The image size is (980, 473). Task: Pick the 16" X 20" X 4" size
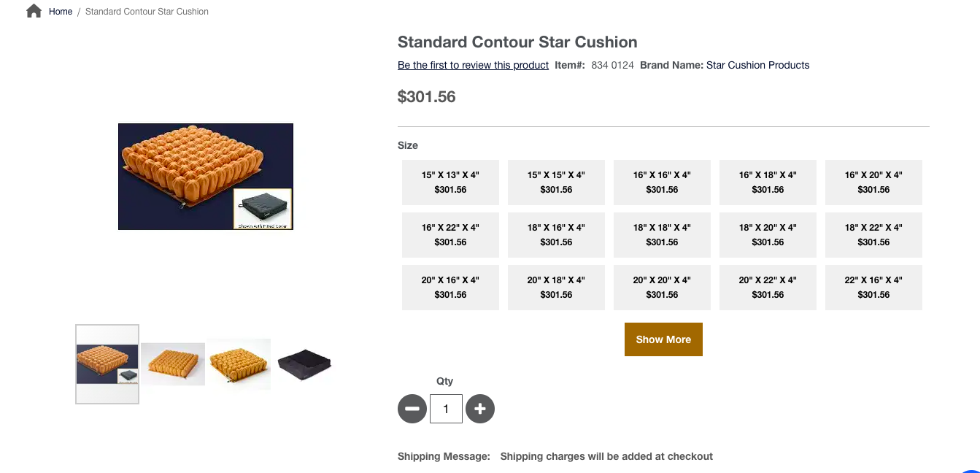tap(873, 182)
